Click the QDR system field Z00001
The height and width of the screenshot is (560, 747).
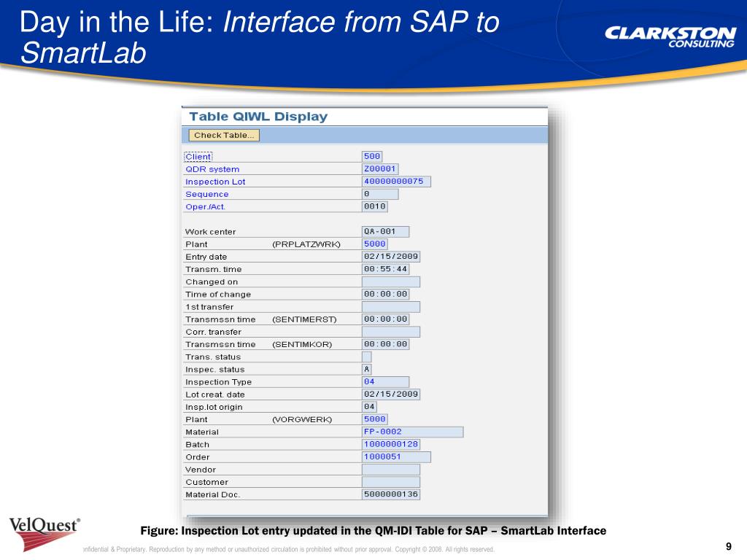tap(380, 168)
